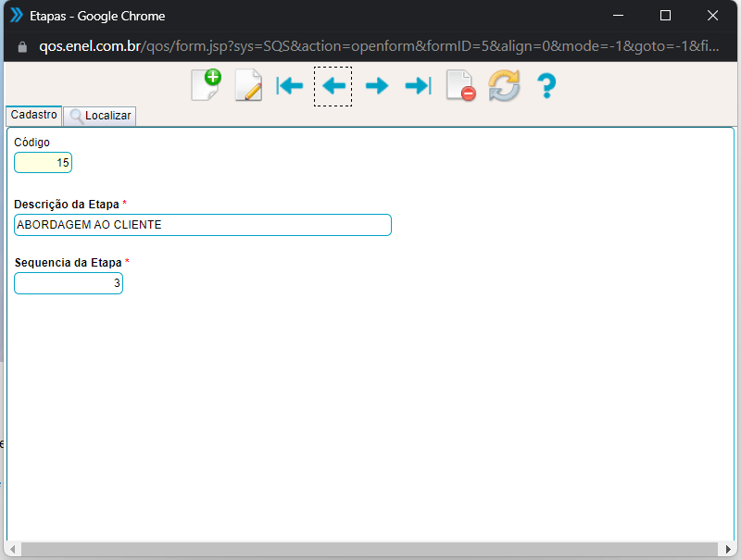
Task: Focus the Descrição da Etapa text box
Action: (203, 225)
